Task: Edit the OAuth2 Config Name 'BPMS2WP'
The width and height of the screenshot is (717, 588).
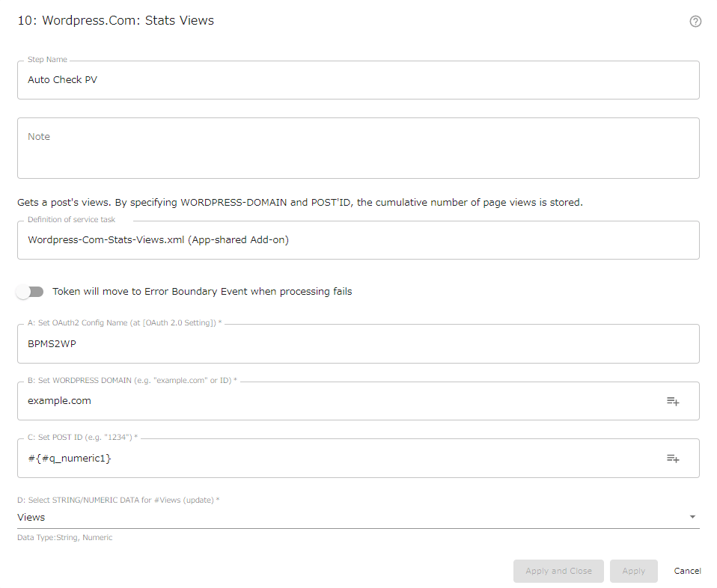Action: coord(358,344)
